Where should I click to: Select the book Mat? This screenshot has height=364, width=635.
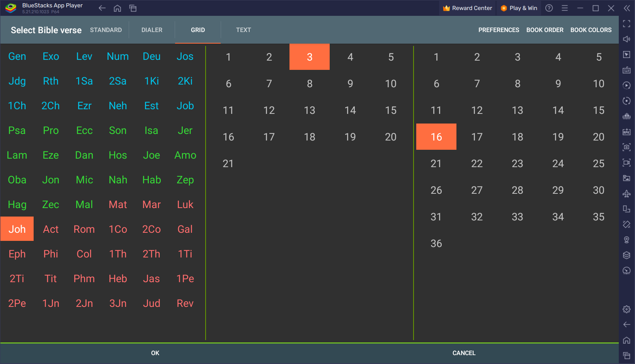point(118,205)
